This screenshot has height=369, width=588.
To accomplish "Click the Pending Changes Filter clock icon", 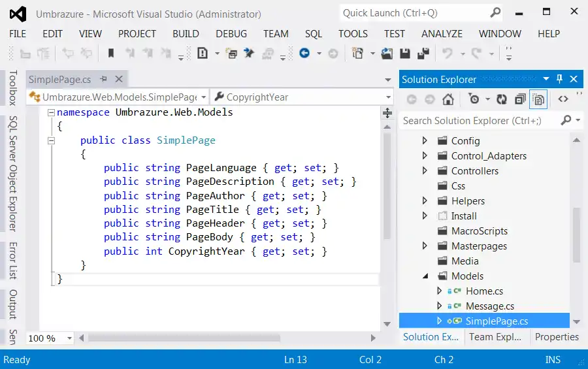I will click(474, 99).
